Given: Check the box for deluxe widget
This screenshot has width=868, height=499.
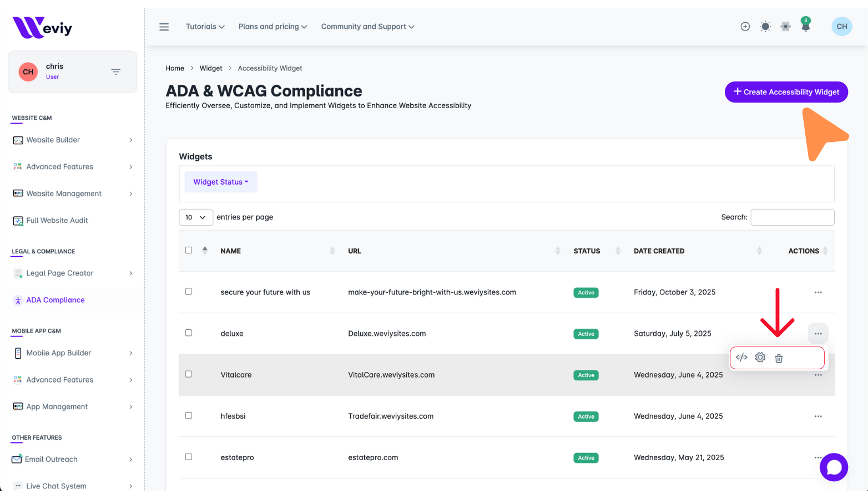Looking at the screenshot, I should [189, 333].
